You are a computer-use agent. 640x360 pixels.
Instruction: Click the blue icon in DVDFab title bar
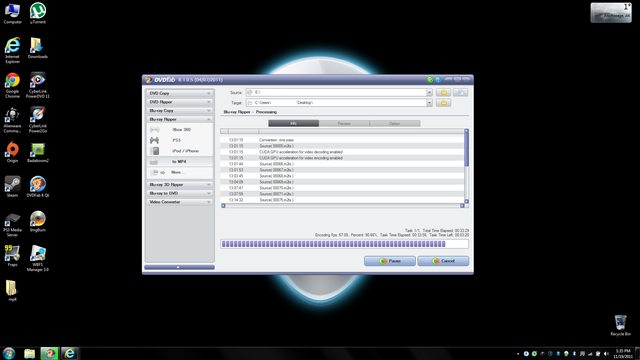[438, 80]
